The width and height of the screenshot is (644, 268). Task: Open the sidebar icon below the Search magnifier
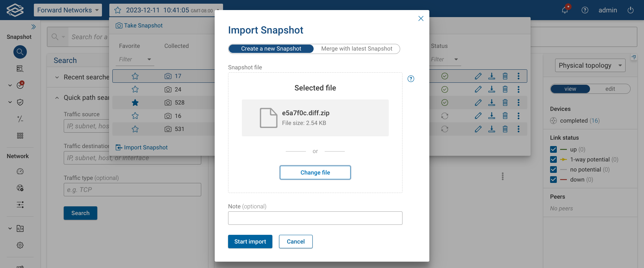(20, 69)
